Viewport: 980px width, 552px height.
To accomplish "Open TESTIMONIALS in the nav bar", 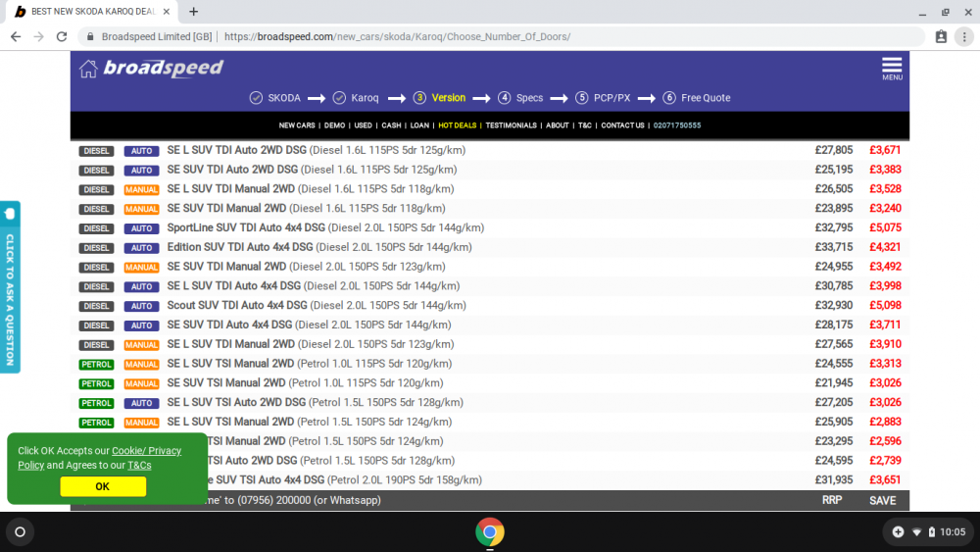I will (511, 125).
